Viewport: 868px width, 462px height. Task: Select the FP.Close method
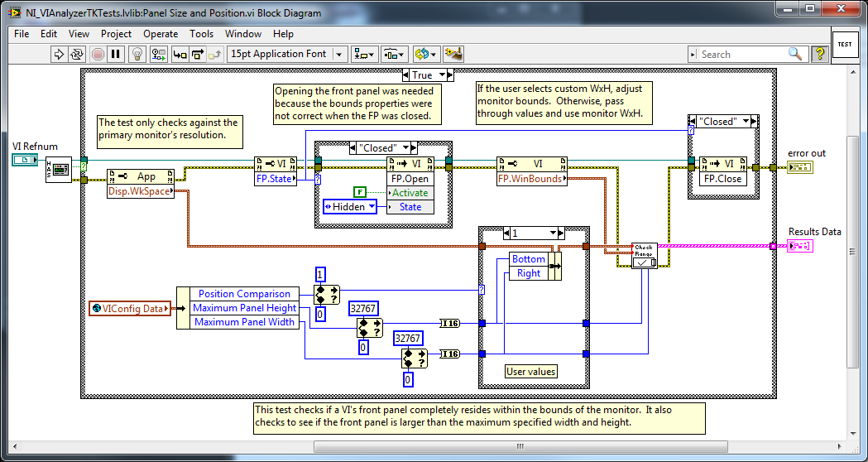point(723,178)
